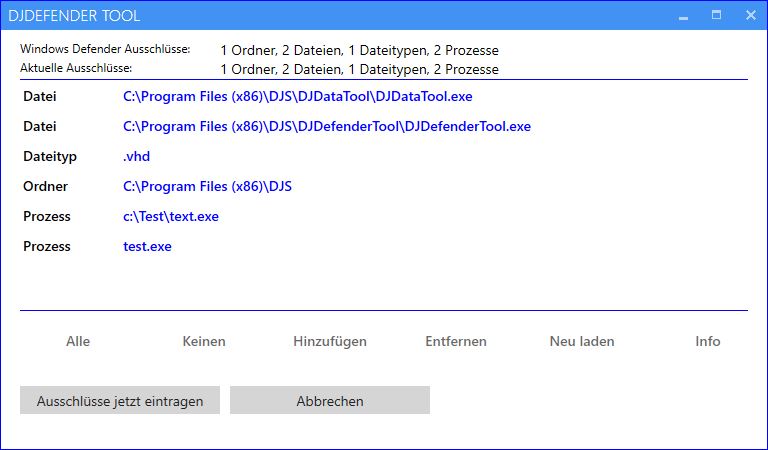Maximize the DJDefender Tool window
The height and width of the screenshot is (450, 768).
tap(716, 15)
